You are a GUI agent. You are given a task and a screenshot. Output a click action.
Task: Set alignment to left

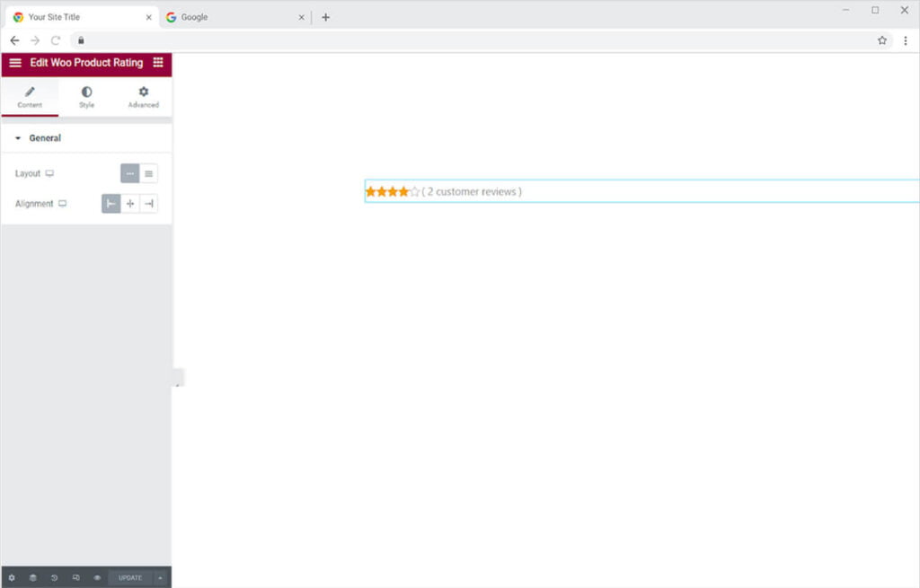tap(111, 204)
